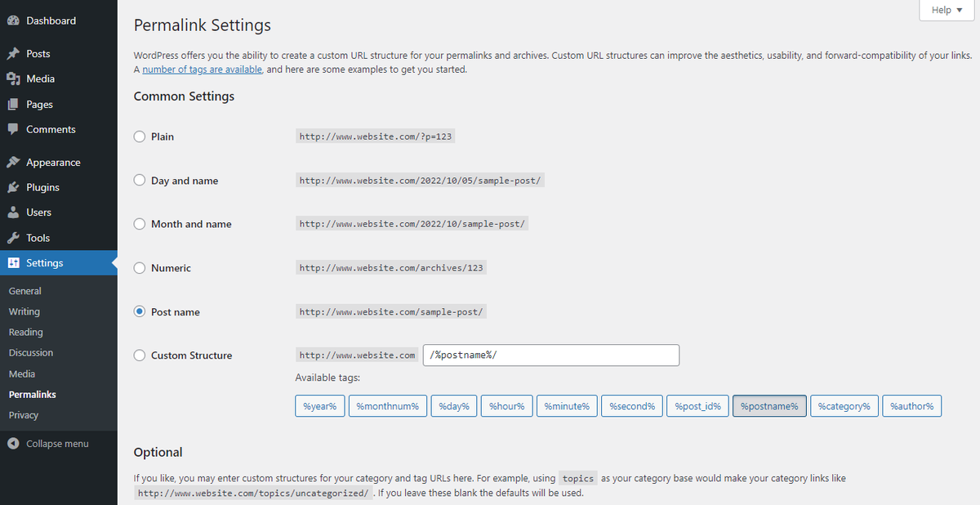This screenshot has height=505, width=980.
Task: Click the 'topics' code example text
Action: [x=578, y=478]
